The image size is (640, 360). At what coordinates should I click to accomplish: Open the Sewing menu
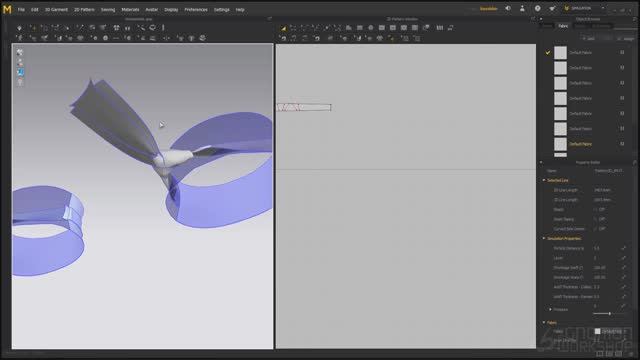[108, 9]
